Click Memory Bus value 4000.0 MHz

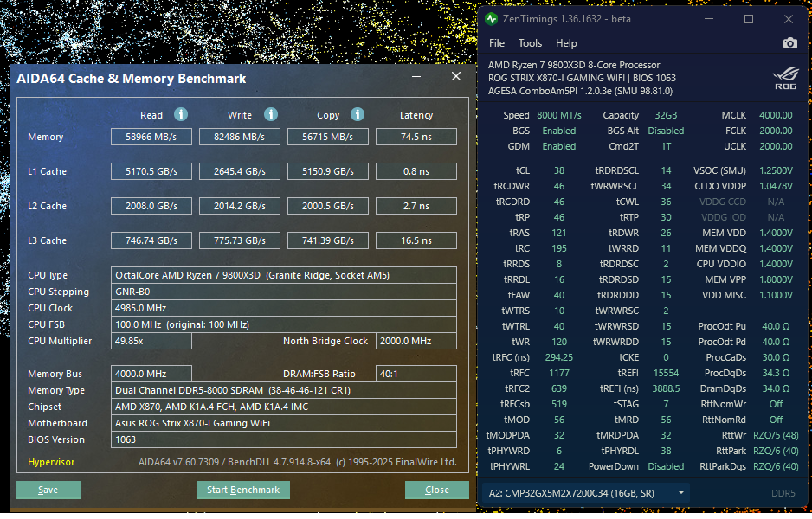(151, 374)
